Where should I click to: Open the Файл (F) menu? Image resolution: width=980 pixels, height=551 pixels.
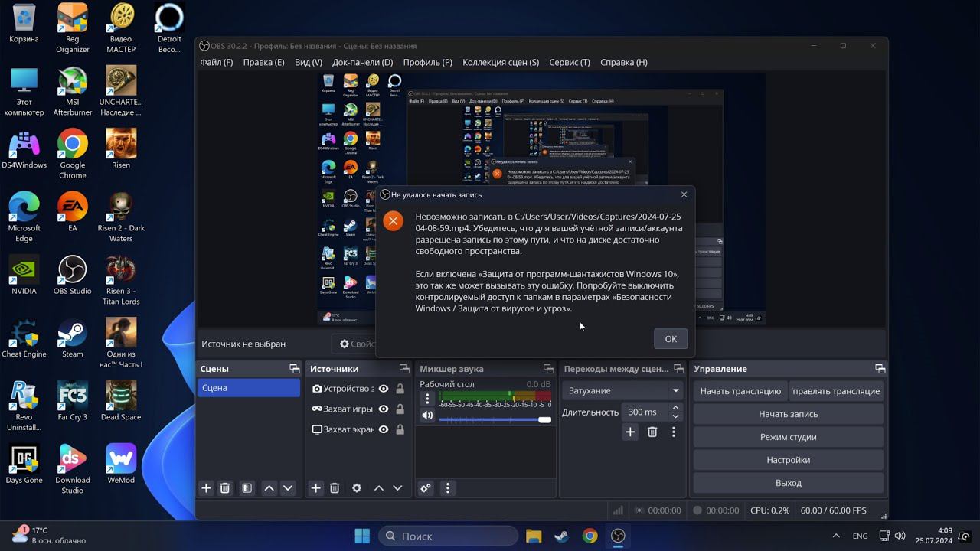[x=216, y=63]
